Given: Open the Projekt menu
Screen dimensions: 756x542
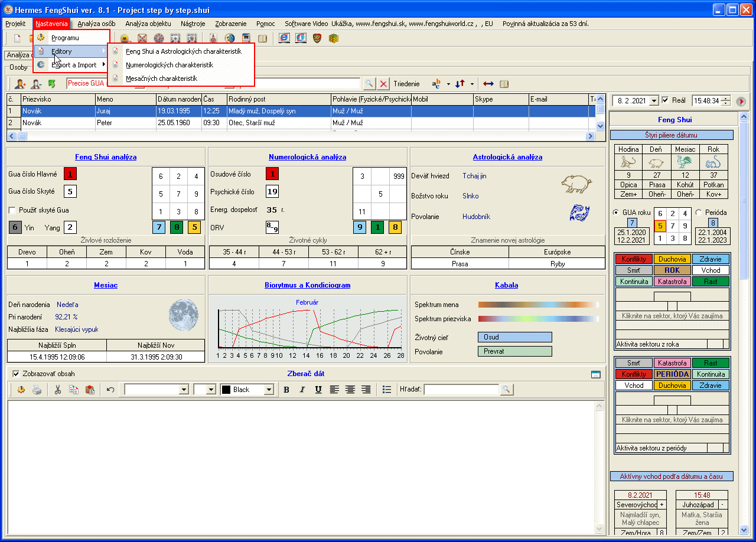Looking at the screenshot, I should (15, 24).
